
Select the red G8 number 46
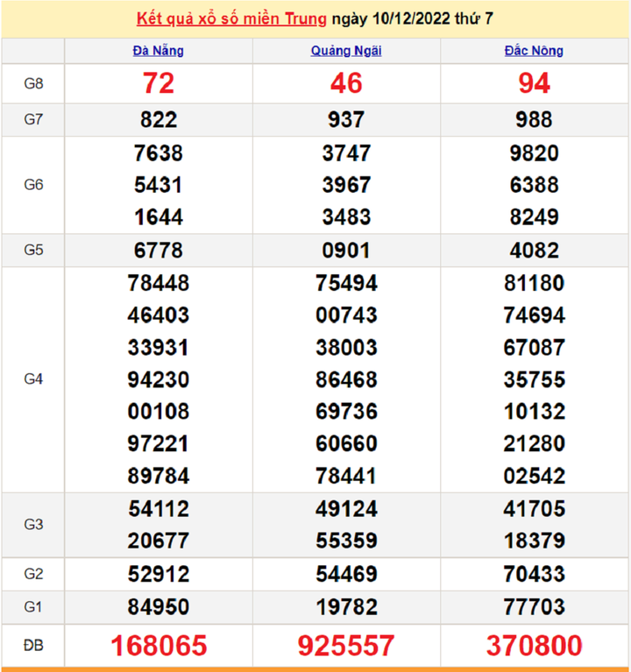346,83
